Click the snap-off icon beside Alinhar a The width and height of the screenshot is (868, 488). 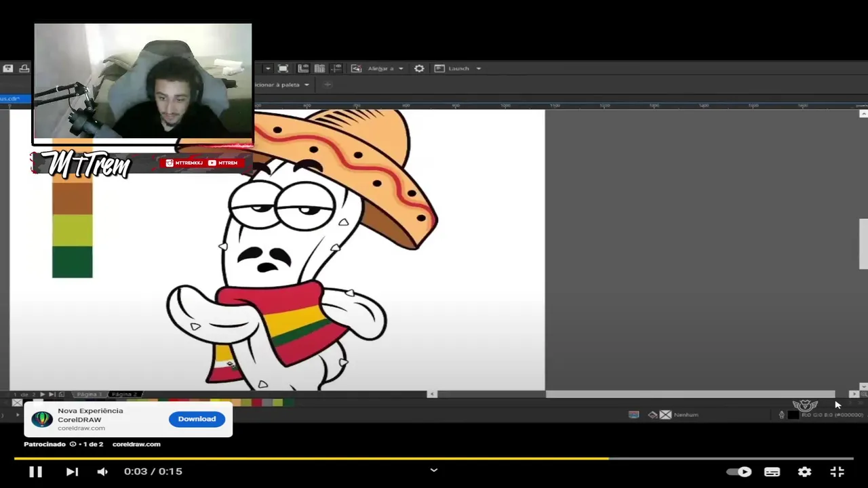tap(356, 68)
